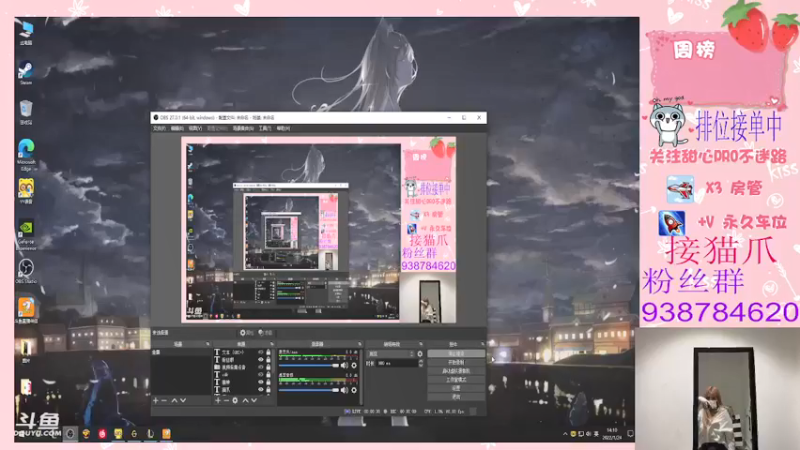Image resolution: width=800 pixels, height=450 pixels.
Task: Click the Start Recording button
Action: pyautogui.click(x=456, y=362)
